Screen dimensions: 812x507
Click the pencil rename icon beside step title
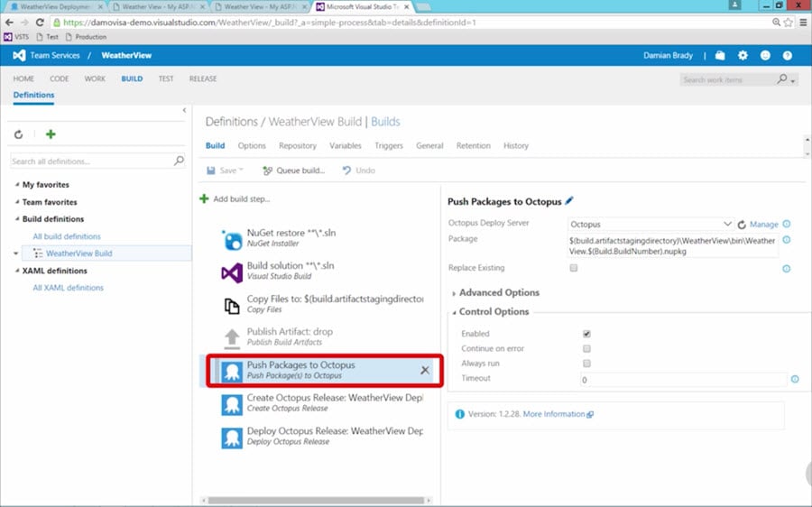coord(569,201)
